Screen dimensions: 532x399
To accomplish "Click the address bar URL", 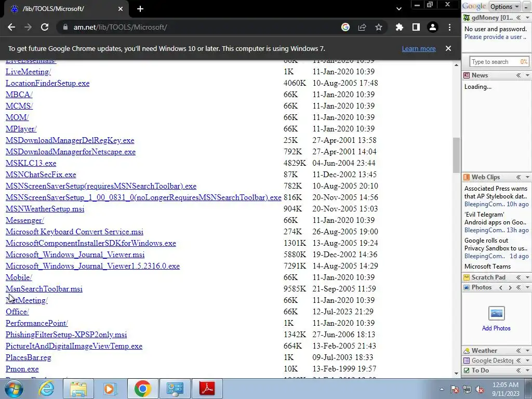I will click(x=120, y=27).
